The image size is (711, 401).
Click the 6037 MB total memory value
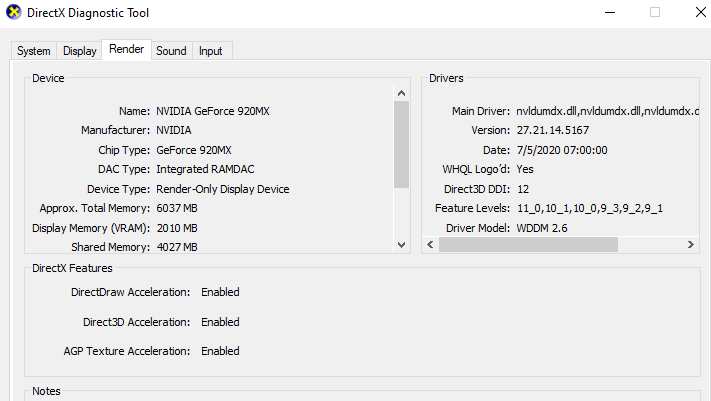[177, 208]
